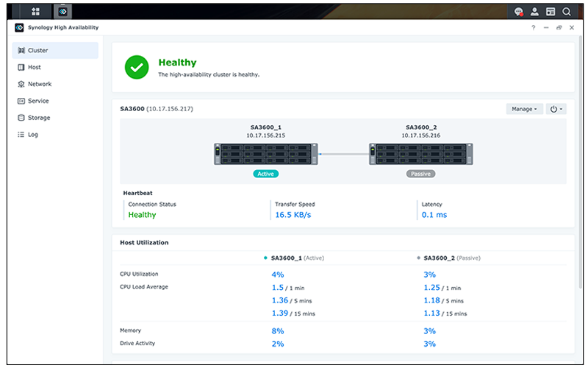Click the 1.39 / 15 mins load value
This screenshot has height=368, width=588.
tap(293, 314)
